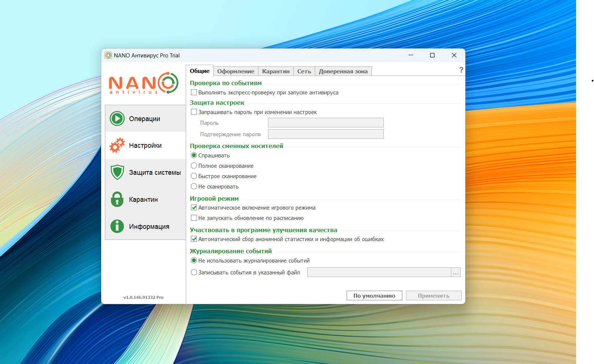Open the shield Защита системы icon
The width and height of the screenshot is (594, 364).
(x=117, y=173)
